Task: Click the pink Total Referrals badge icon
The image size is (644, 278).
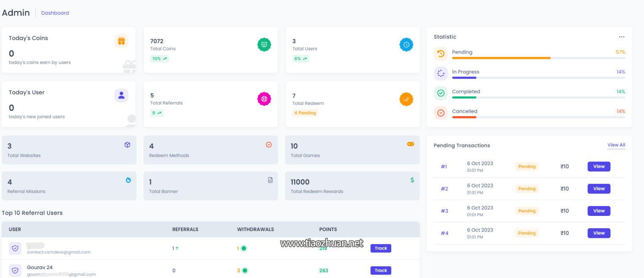Action: [x=264, y=99]
